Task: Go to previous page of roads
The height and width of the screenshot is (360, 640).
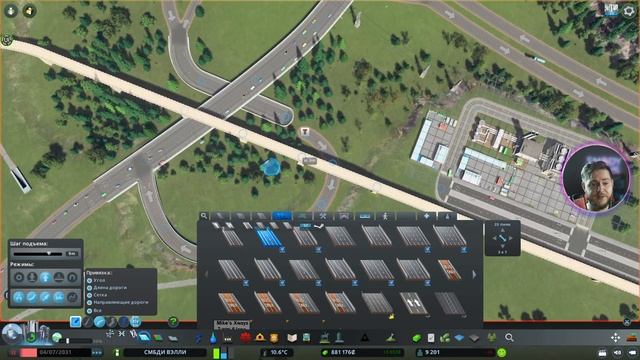Action: coord(206,275)
